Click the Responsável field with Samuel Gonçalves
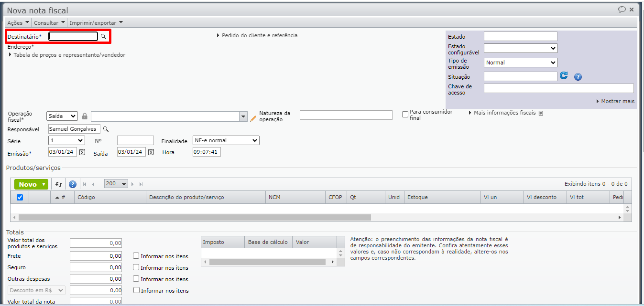 (x=74, y=129)
